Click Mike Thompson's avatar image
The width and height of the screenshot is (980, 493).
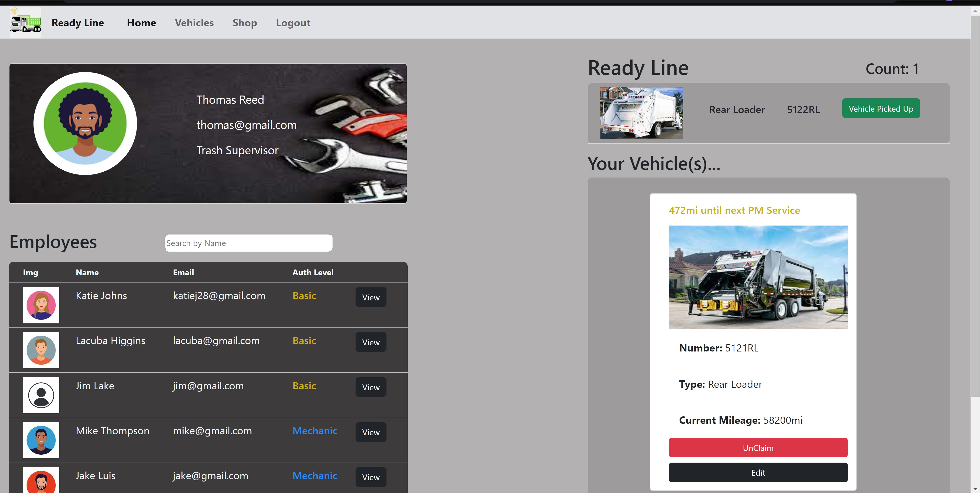point(41,440)
